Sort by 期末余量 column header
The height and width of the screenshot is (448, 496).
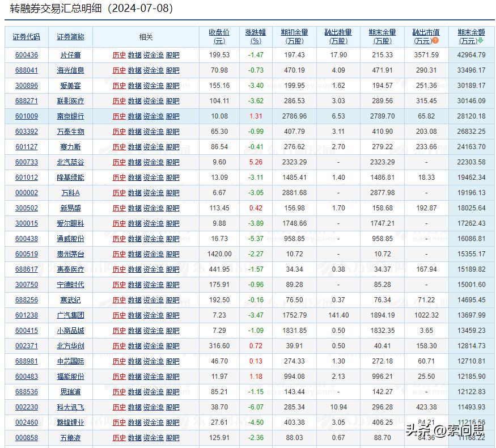point(382,36)
